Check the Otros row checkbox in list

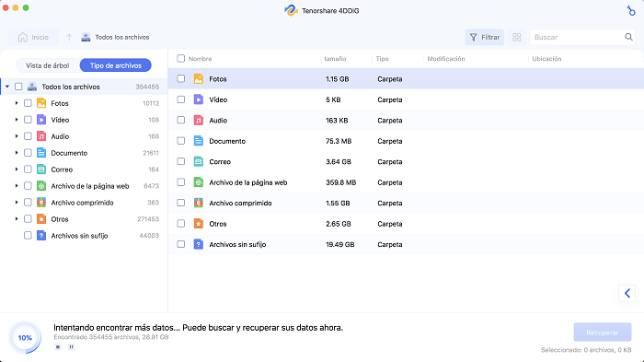(180, 223)
